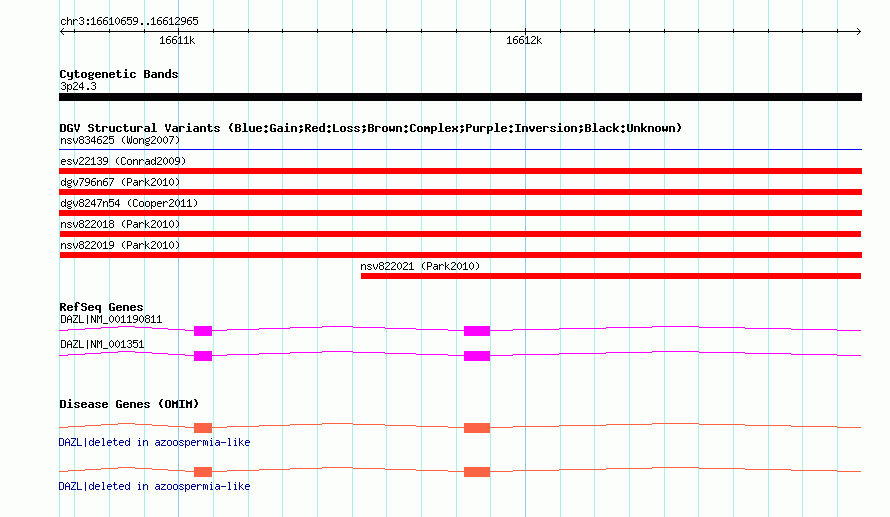
Task: Select left magenta exon of DAZL NM_001351
Action: pyautogui.click(x=203, y=356)
